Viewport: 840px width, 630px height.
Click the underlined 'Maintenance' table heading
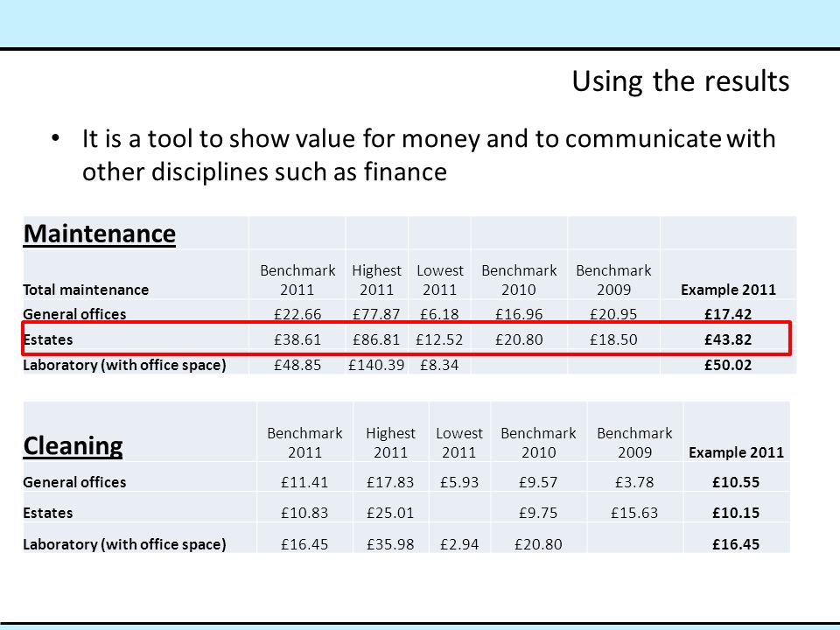pyautogui.click(x=100, y=234)
